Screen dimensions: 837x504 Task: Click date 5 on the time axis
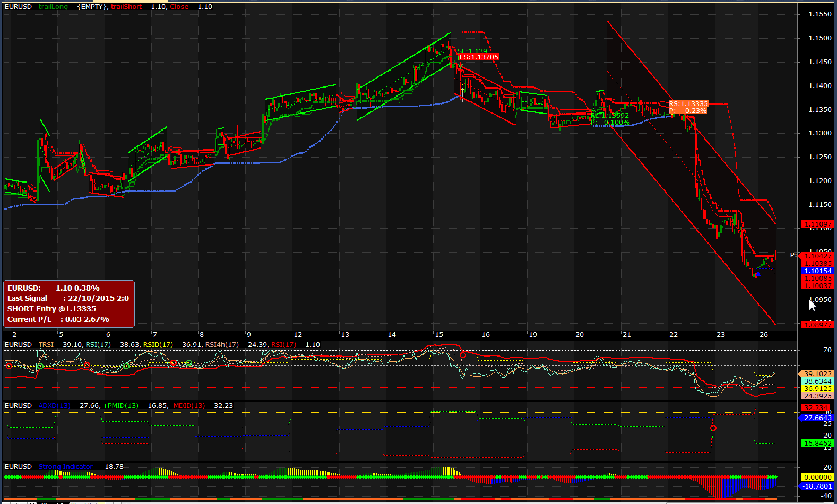pyautogui.click(x=61, y=335)
